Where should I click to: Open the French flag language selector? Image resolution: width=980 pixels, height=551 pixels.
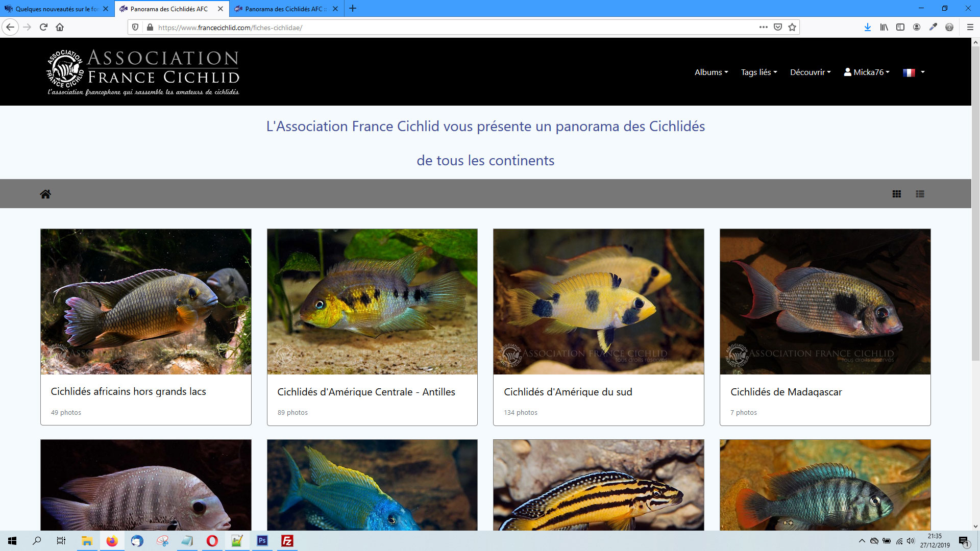click(x=914, y=72)
